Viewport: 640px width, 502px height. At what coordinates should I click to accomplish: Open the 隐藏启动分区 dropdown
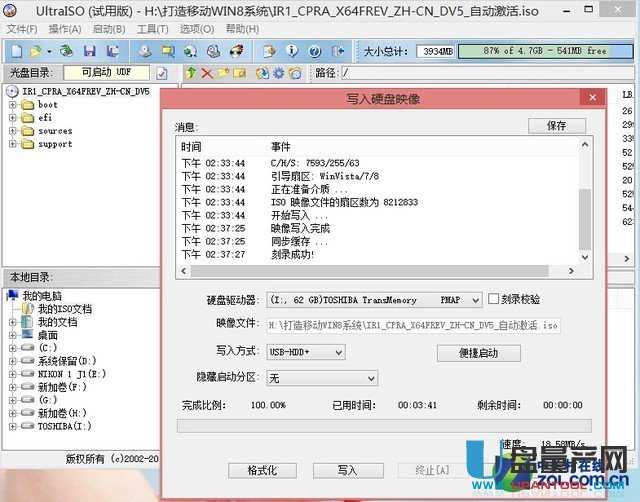coord(371,378)
